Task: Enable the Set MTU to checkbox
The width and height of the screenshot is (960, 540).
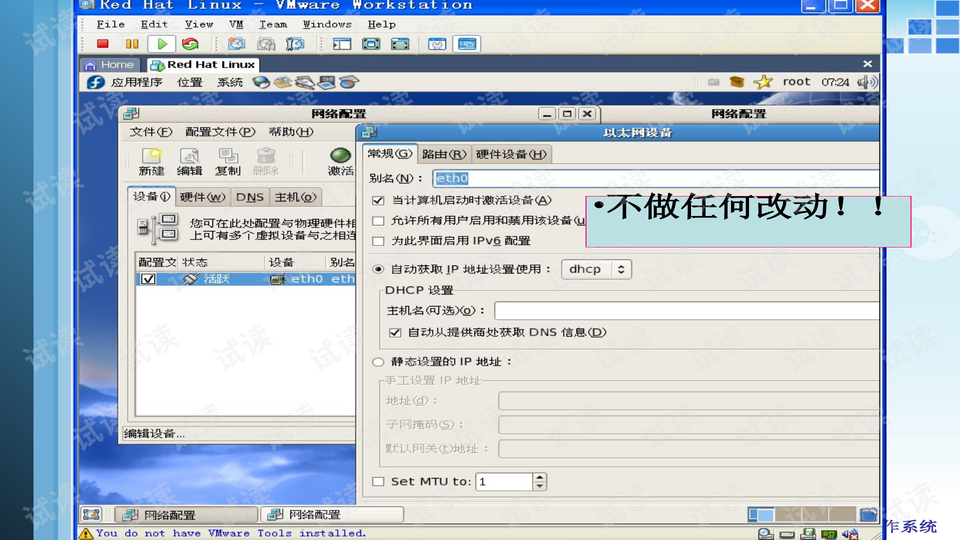Action: click(378, 482)
